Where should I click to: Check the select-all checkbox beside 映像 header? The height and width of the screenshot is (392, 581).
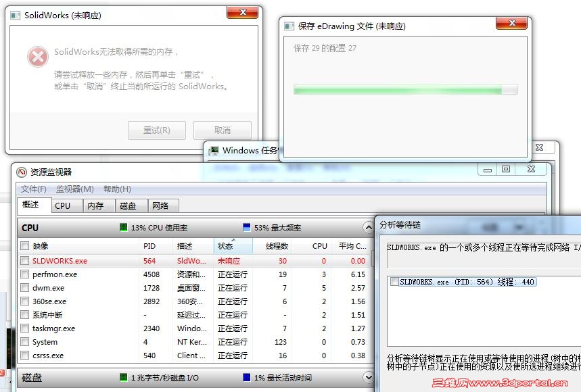[x=25, y=245]
